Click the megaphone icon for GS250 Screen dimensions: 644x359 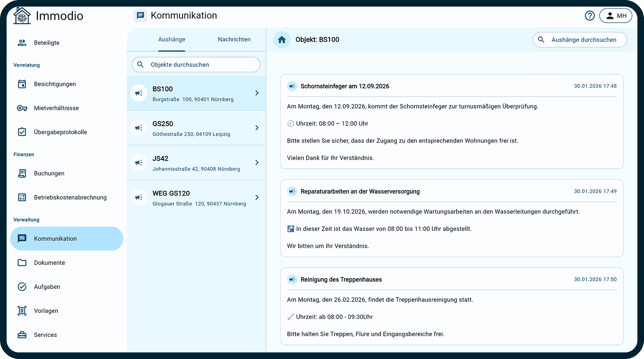139,128
